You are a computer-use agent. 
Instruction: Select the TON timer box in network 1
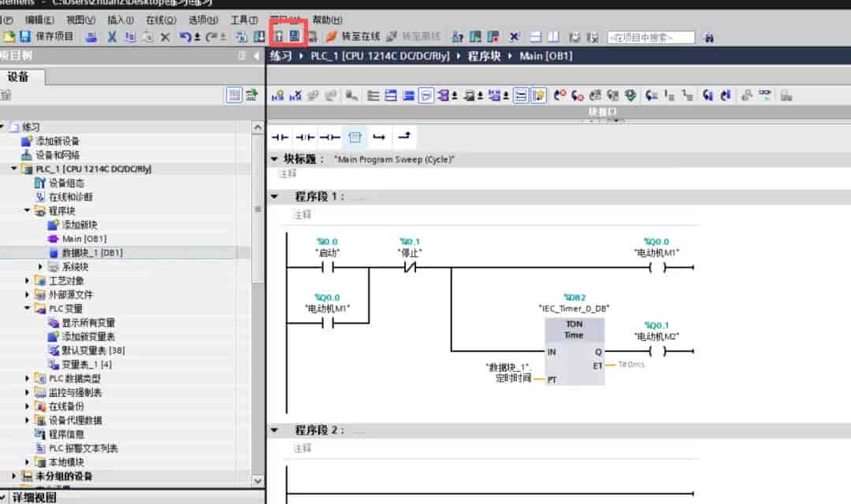[x=574, y=351]
